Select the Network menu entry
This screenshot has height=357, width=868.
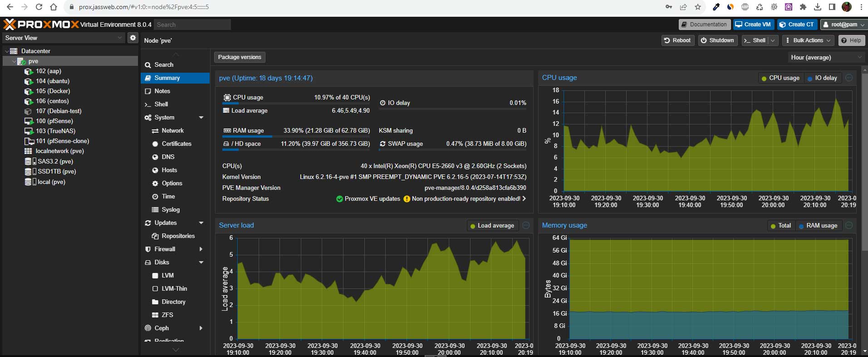click(173, 130)
